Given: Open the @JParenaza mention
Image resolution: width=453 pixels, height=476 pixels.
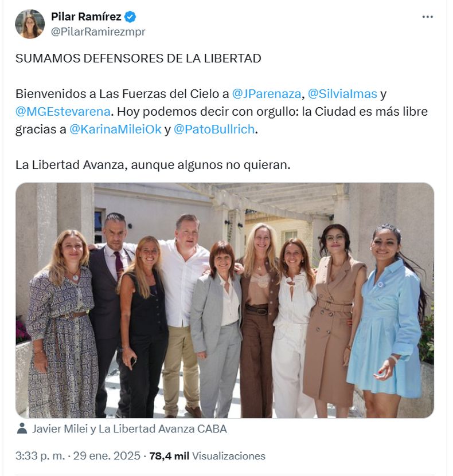Looking at the screenshot, I should (x=267, y=94).
